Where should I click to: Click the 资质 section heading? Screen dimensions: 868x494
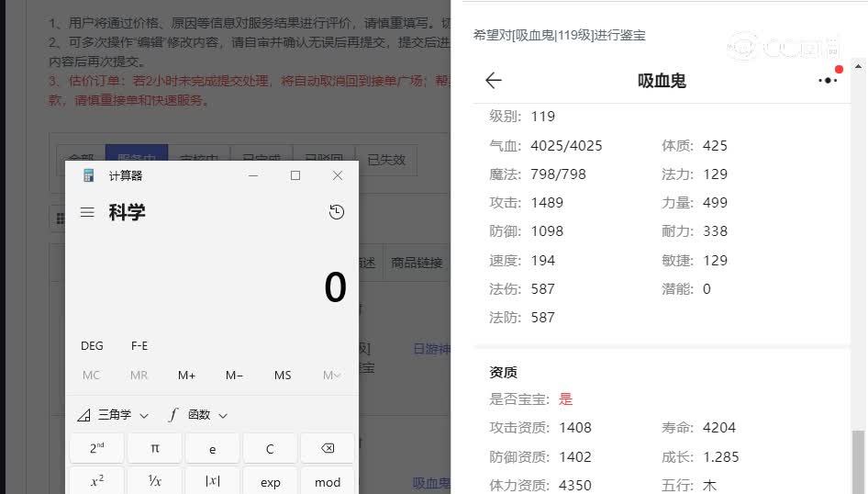[x=503, y=372]
